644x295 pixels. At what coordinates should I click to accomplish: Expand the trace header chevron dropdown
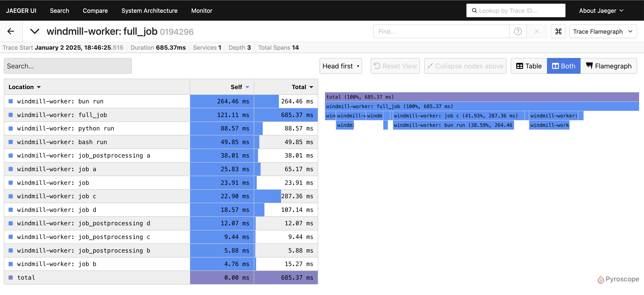[x=34, y=31]
